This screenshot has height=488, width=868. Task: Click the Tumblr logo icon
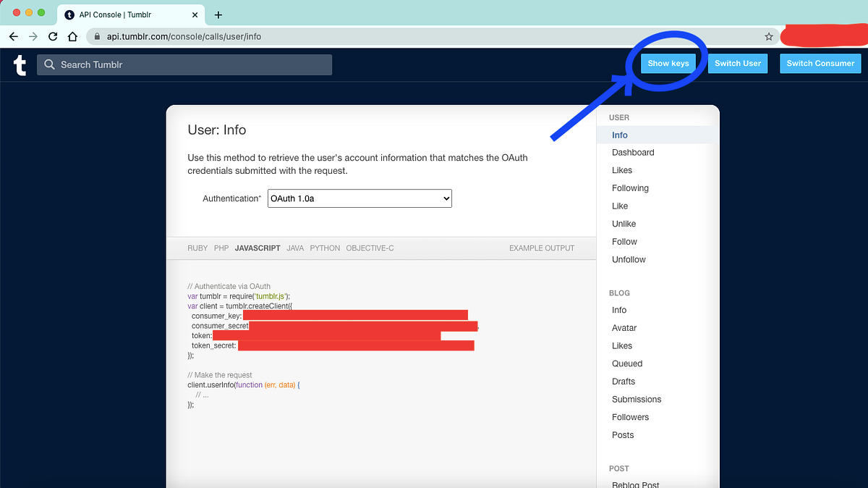pyautogui.click(x=19, y=64)
